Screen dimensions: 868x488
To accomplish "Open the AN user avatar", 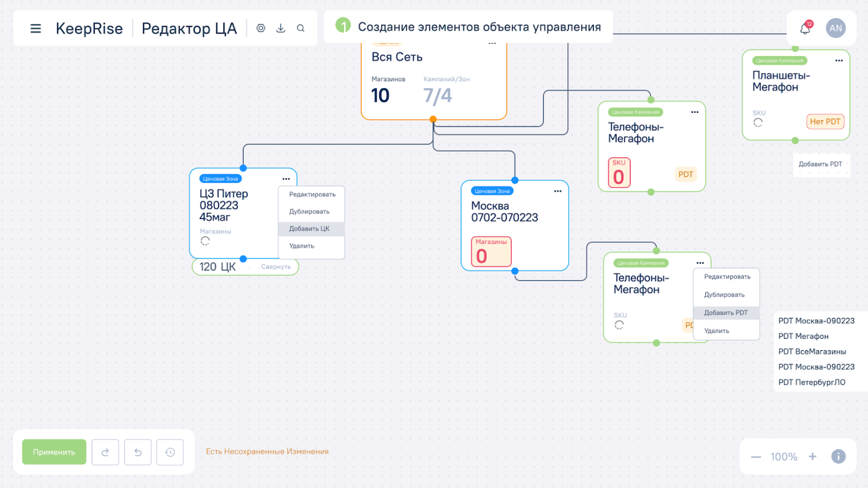I will pos(835,28).
